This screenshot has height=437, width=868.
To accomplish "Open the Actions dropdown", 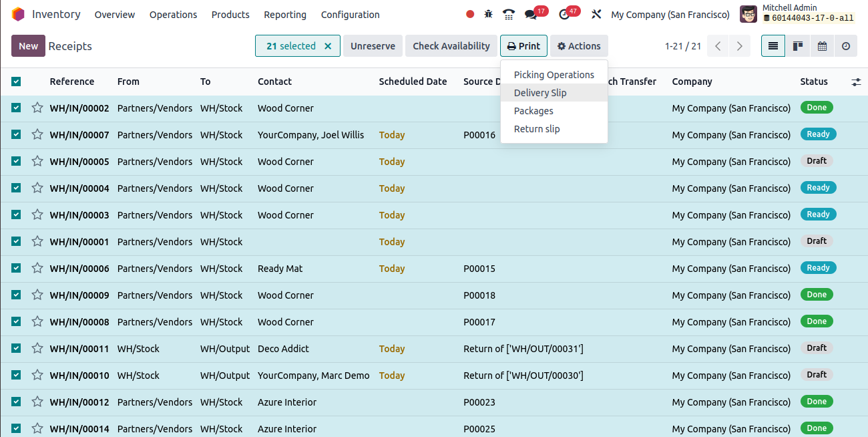I will click(579, 46).
